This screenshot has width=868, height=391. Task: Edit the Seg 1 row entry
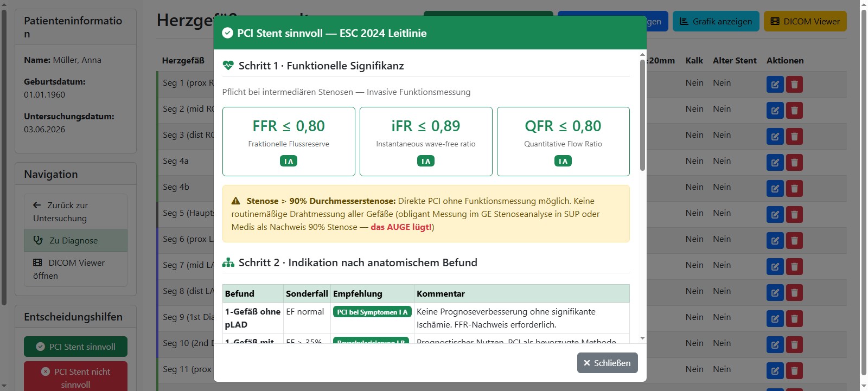[775, 85]
